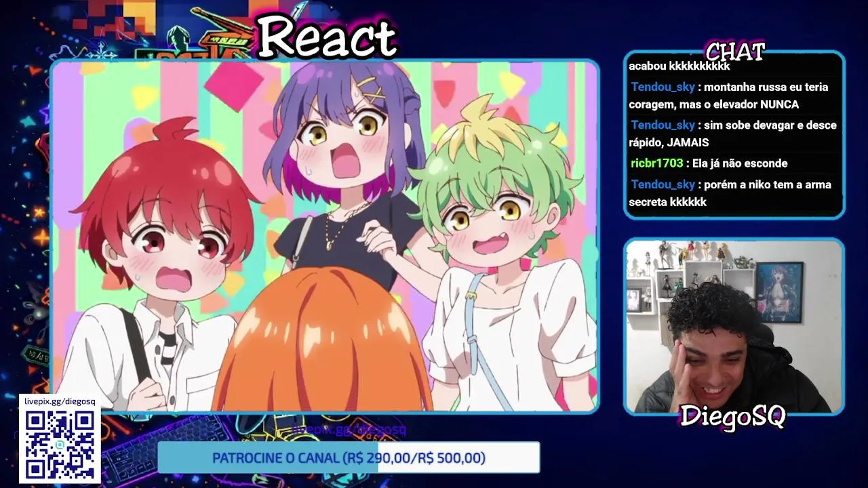The image size is (868, 488).
Task: Open the livepix.gg/diegosq link above the QR code
Action: 60,401
